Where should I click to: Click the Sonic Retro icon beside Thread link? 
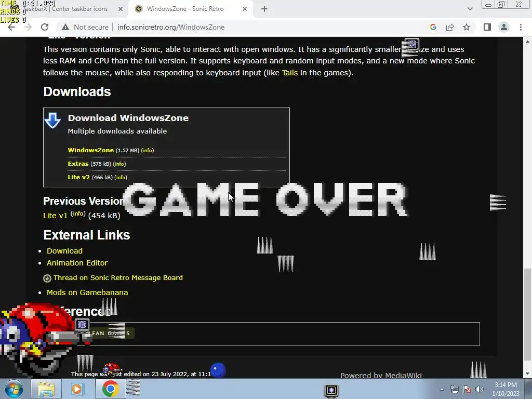point(47,278)
